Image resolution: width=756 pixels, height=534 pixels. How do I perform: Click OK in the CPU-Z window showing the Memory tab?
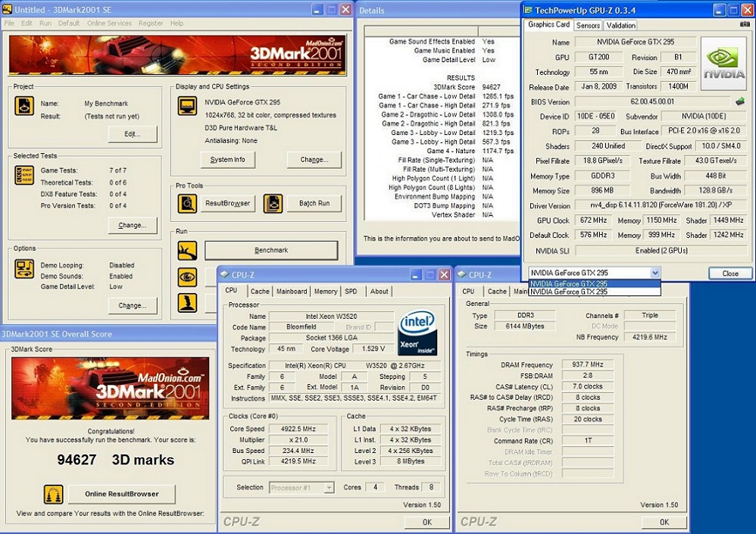coord(664,522)
